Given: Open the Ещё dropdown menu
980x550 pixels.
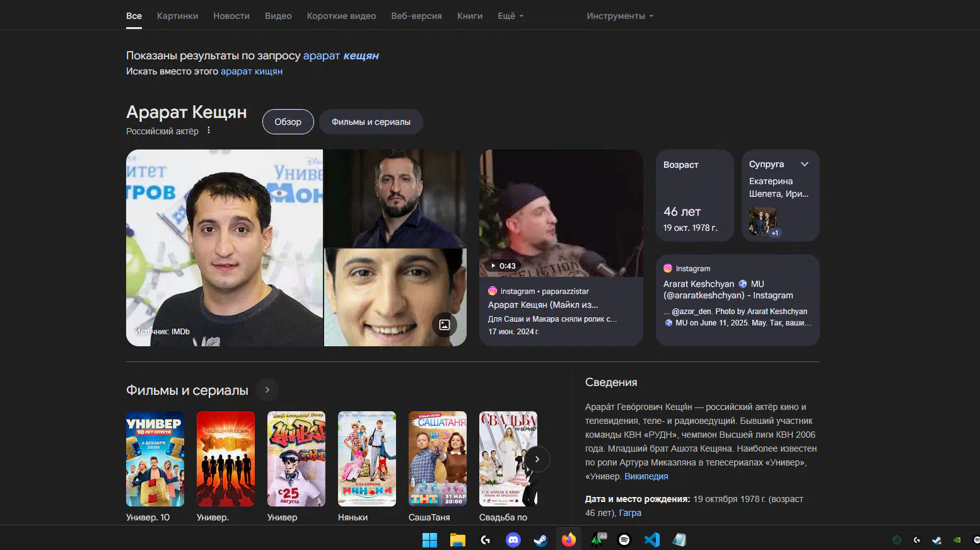Looking at the screenshot, I should [511, 16].
